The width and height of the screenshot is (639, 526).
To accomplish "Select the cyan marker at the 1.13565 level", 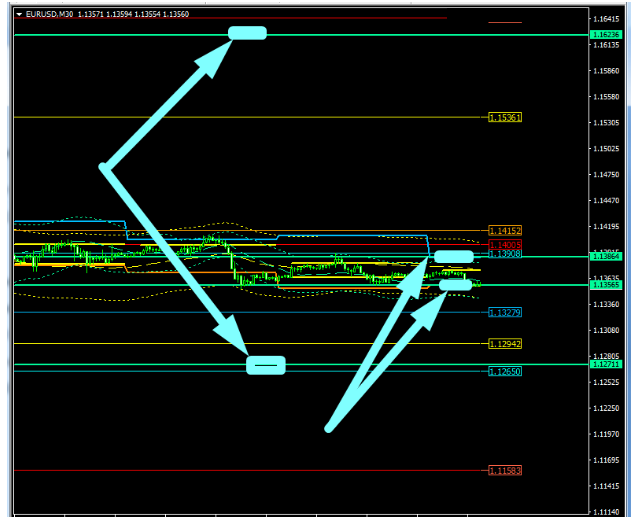I will click(455, 285).
